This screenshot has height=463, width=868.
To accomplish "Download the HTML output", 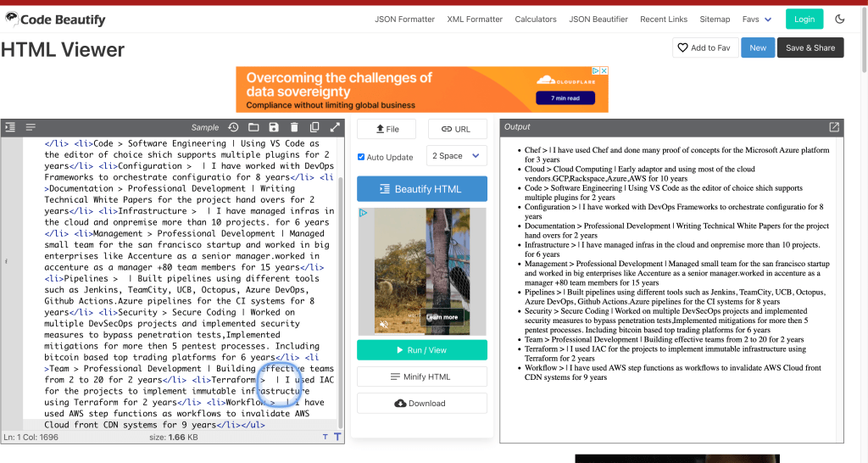I will [x=422, y=403].
